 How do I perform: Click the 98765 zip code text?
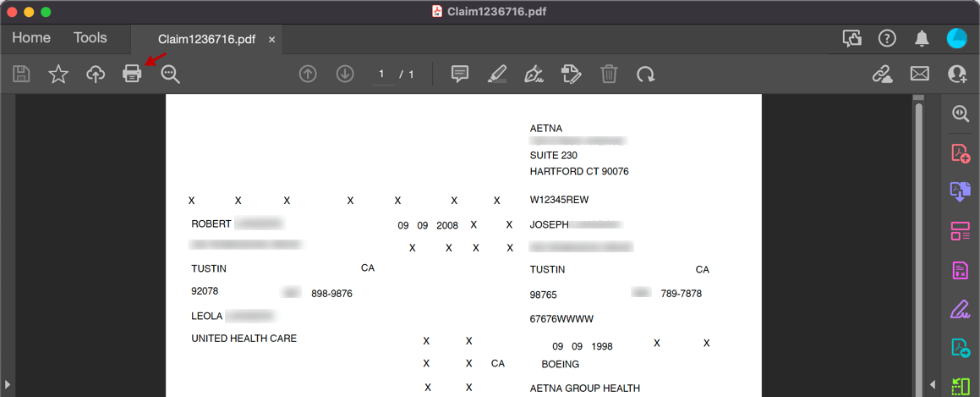543,295
